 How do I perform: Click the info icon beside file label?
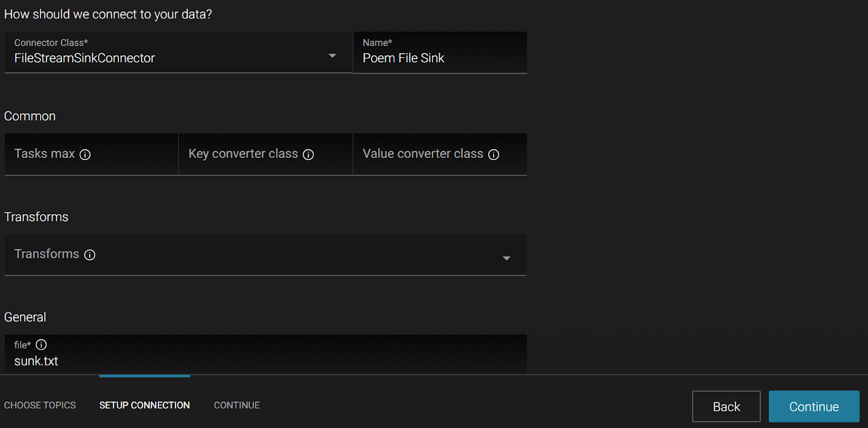pyautogui.click(x=41, y=344)
